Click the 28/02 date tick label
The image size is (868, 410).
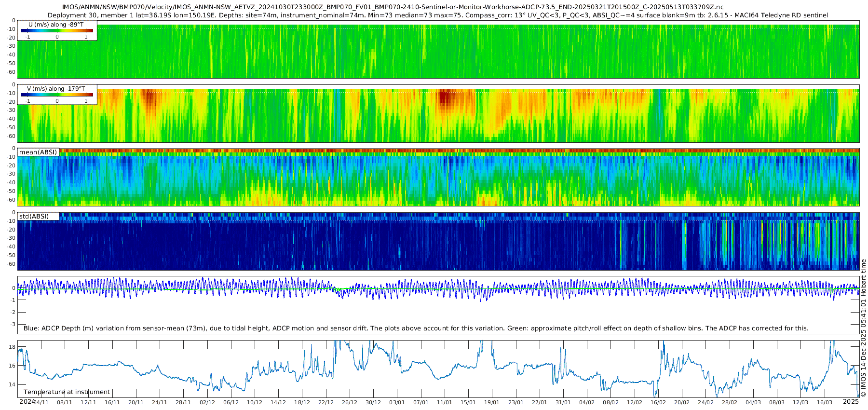729,402
